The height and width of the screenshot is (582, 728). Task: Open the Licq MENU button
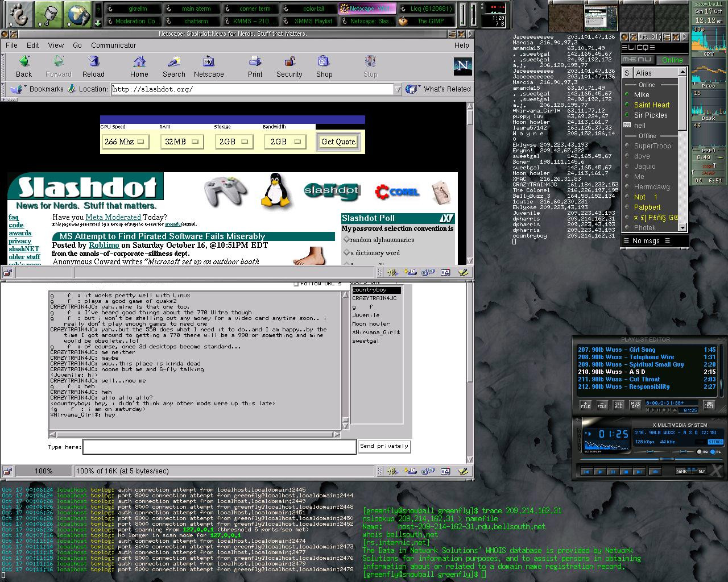pyautogui.click(x=638, y=60)
